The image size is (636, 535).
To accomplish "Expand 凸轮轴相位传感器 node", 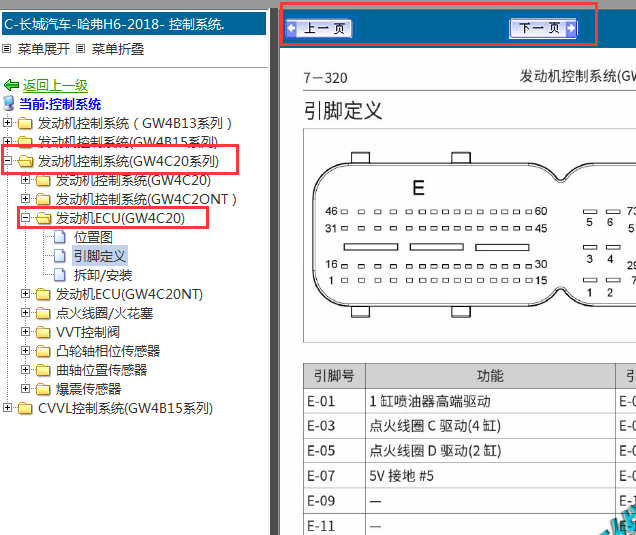I will pos(25,350).
